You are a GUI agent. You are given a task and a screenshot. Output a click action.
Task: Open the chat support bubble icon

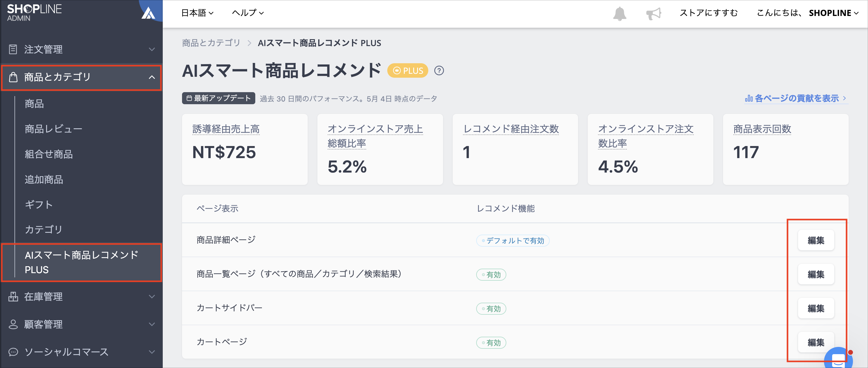click(x=838, y=359)
